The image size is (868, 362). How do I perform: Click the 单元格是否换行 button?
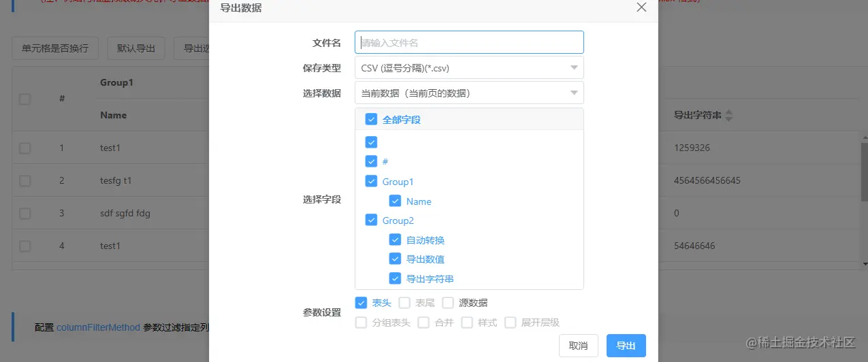[x=55, y=48]
